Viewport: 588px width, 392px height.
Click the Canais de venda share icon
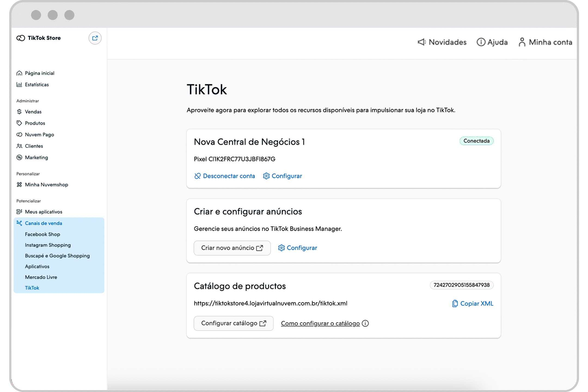[x=19, y=223]
